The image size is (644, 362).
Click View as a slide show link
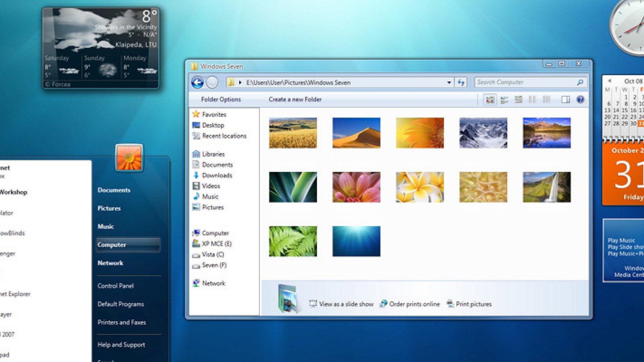tap(345, 304)
